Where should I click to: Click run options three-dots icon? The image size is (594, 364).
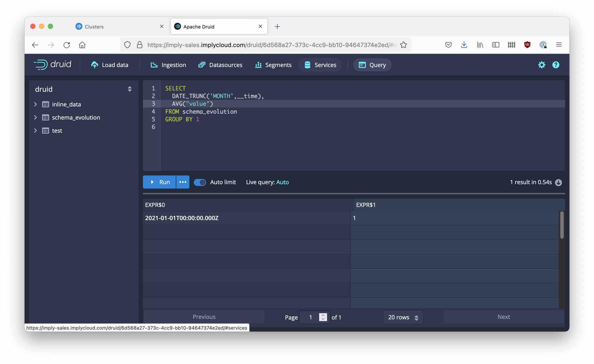183,182
